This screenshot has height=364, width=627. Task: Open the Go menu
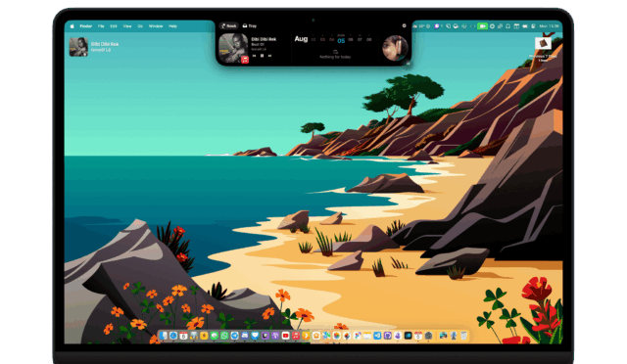click(140, 26)
